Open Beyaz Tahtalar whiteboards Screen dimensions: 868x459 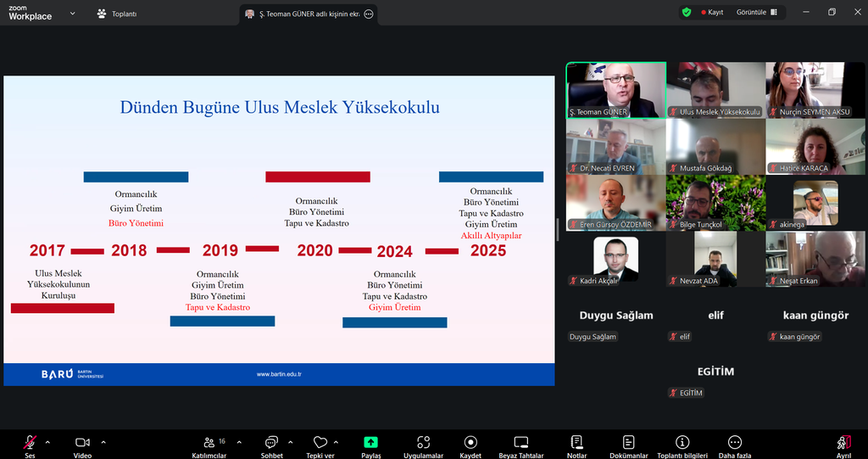[520, 443]
